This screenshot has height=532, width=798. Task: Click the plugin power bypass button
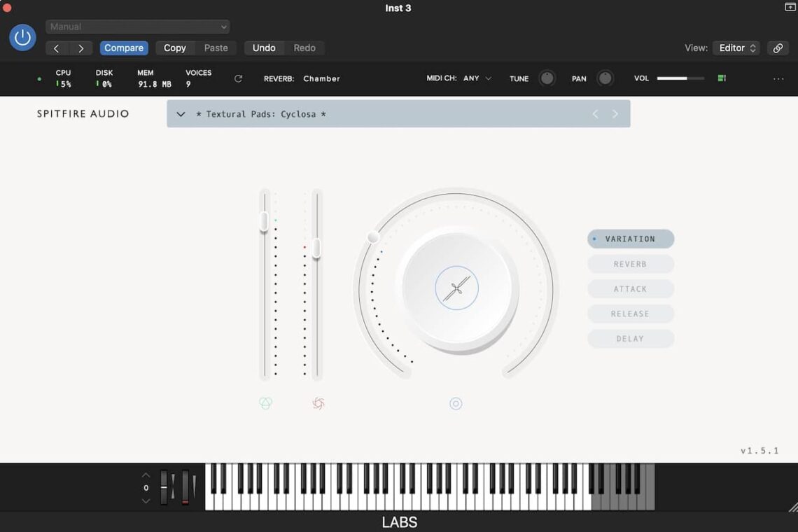click(x=22, y=37)
